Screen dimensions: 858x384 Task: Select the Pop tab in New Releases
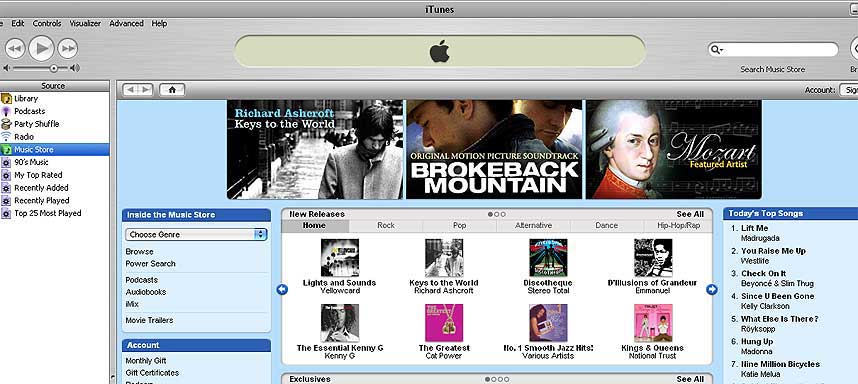click(x=460, y=225)
